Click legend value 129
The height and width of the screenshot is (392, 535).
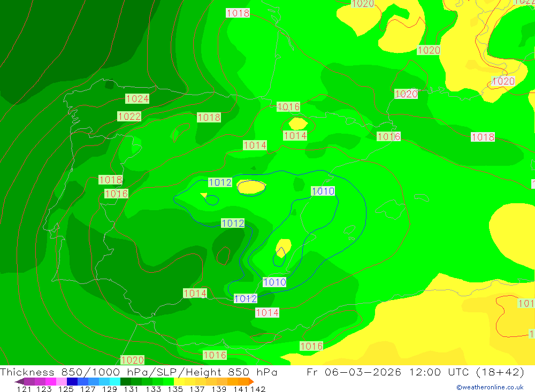pos(109,389)
